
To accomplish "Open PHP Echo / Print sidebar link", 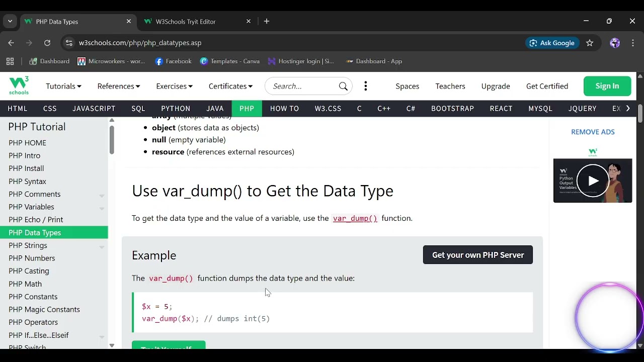I will pyautogui.click(x=36, y=220).
